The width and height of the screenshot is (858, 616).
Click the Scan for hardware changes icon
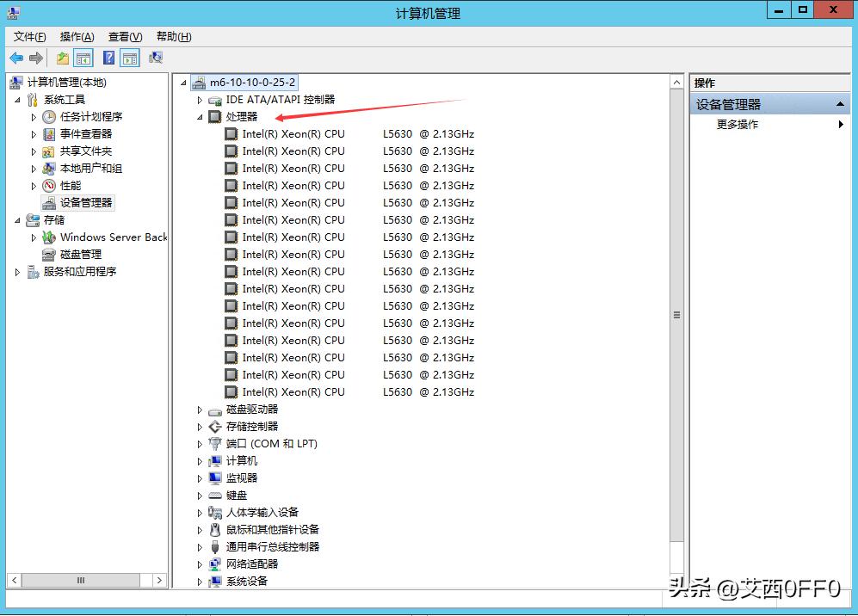156,58
